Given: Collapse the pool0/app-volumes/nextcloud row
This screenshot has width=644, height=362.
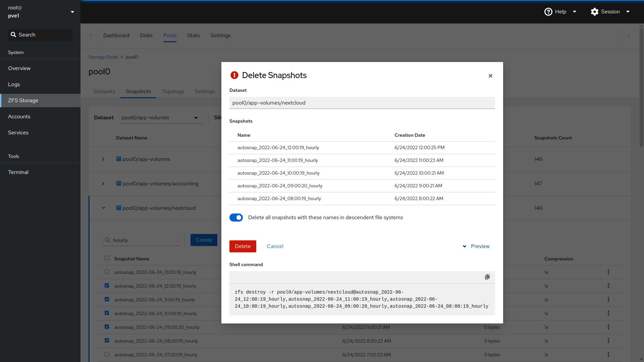Looking at the screenshot, I should (104, 208).
